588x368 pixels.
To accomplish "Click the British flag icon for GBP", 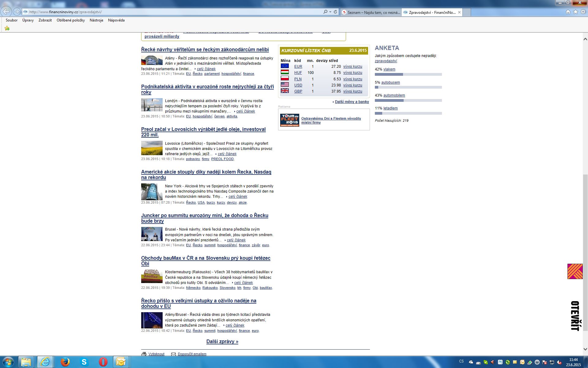I will point(285,91).
